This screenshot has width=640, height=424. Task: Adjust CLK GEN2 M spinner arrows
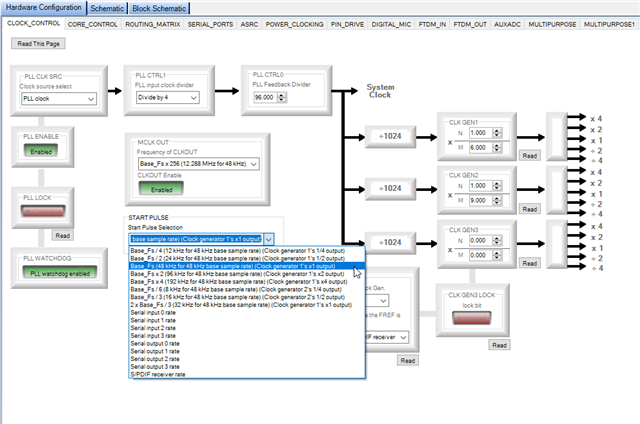point(497,201)
